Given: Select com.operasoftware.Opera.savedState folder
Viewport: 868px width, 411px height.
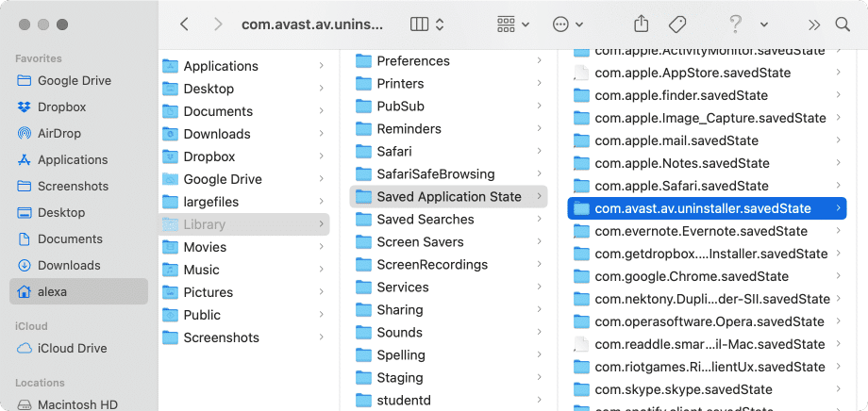Looking at the screenshot, I should pyautogui.click(x=708, y=322).
